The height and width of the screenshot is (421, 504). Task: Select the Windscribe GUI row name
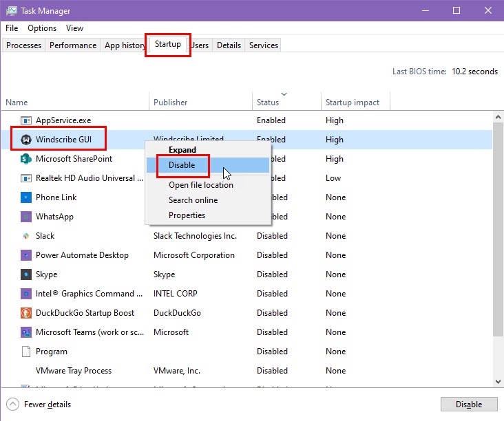tap(63, 140)
